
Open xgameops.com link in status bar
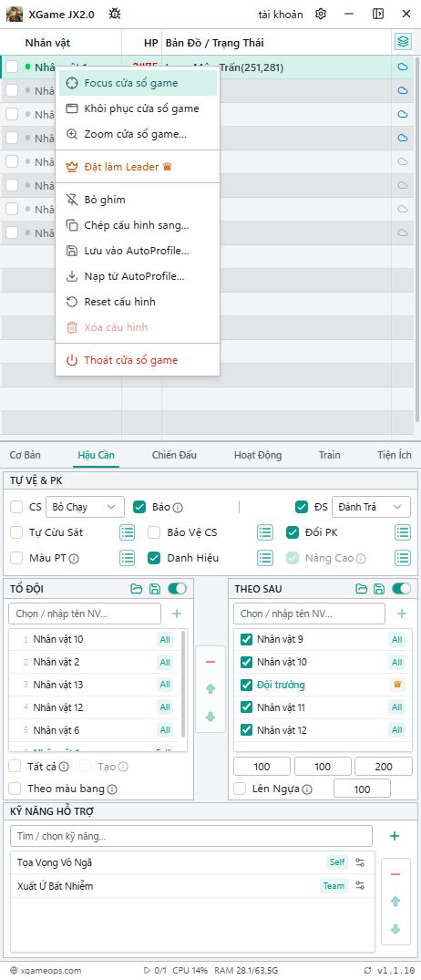[46, 970]
